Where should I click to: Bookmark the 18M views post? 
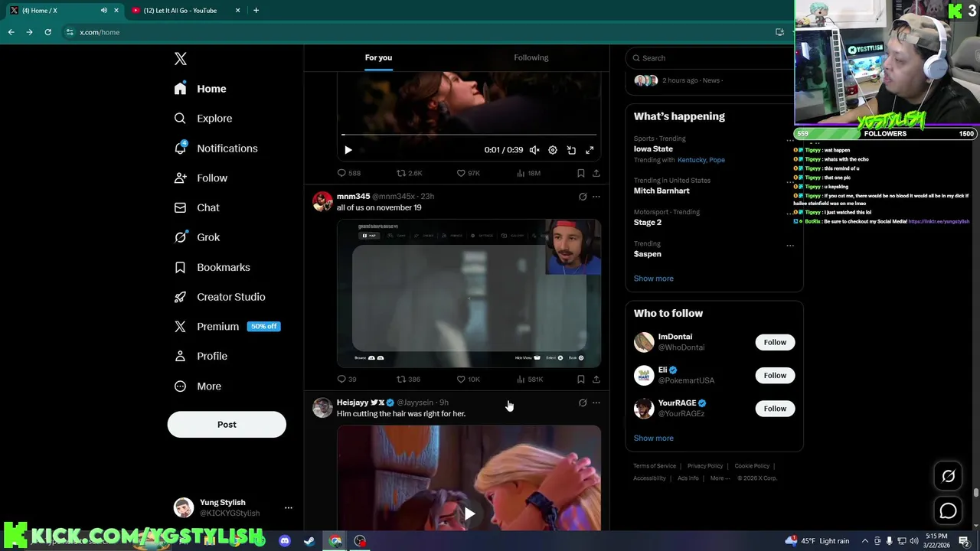(581, 173)
